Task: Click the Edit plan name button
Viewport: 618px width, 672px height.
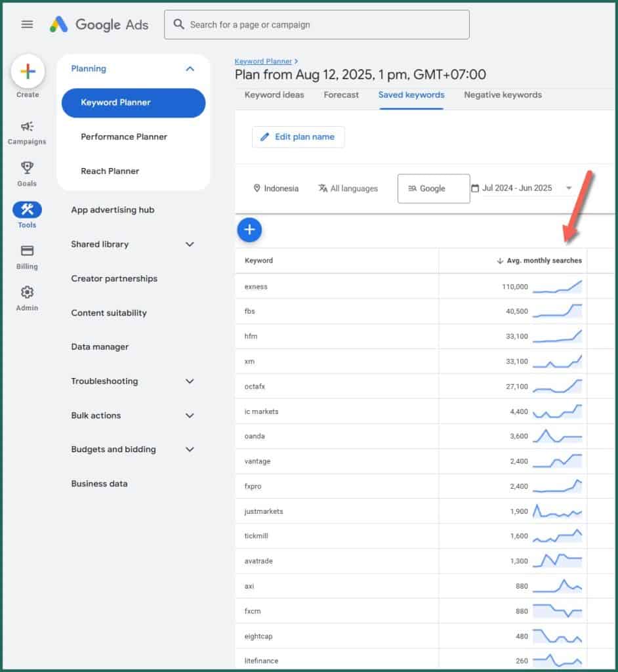Action: tap(299, 136)
